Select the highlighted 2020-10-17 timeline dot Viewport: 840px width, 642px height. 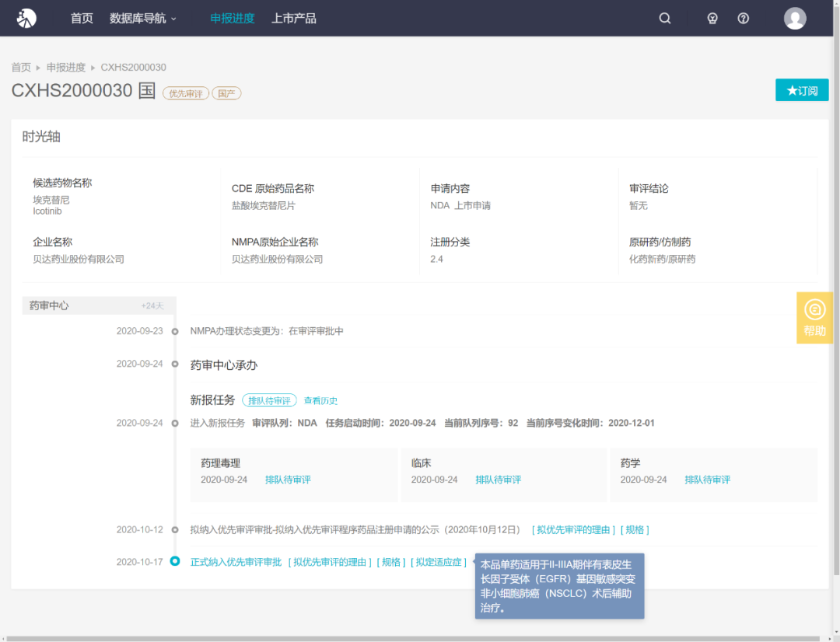tap(175, 561)
